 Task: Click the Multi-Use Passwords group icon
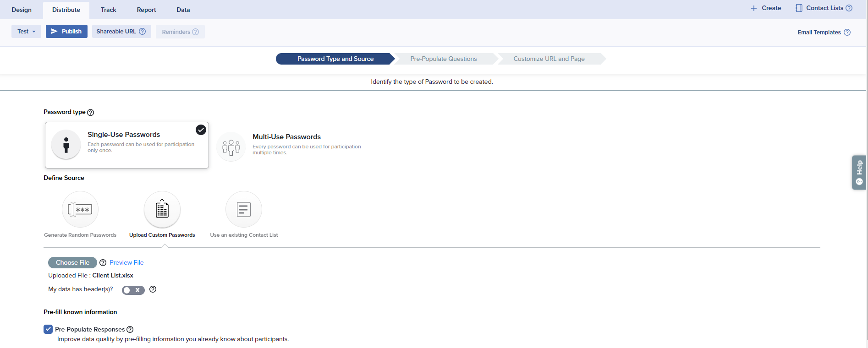tap(231, 147)
